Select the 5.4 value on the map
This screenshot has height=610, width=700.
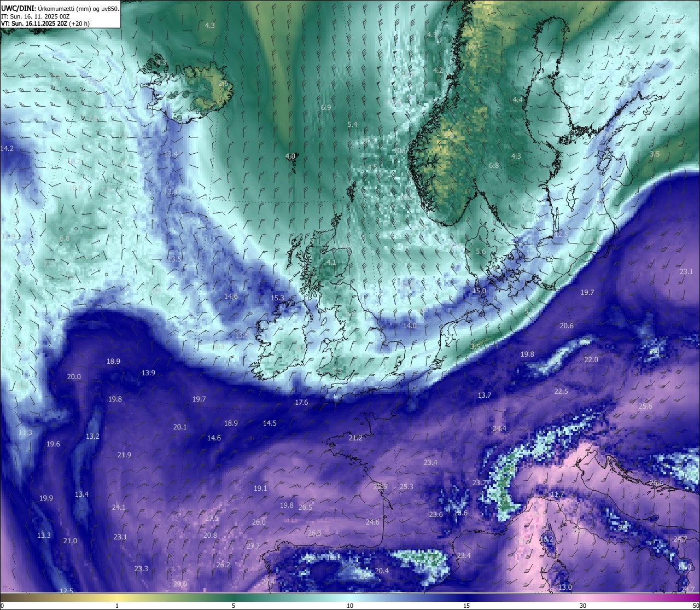(352, 125)
